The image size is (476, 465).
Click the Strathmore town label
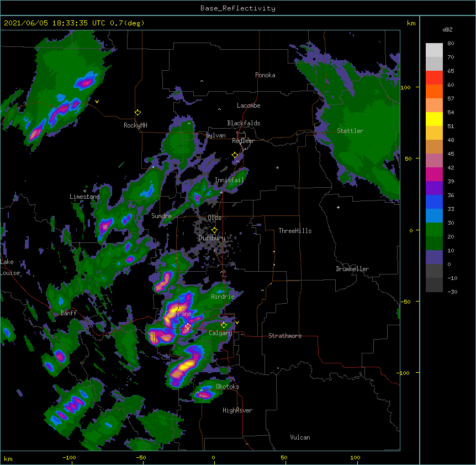(285, 336)
